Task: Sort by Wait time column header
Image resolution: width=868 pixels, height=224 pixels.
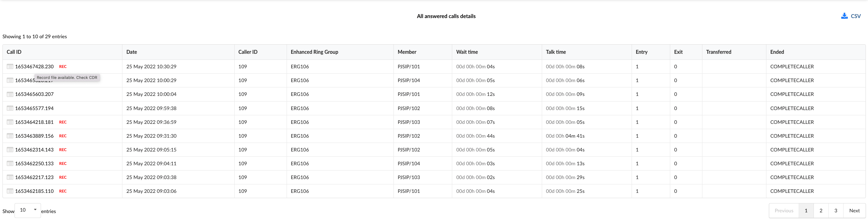Action: 497,52
